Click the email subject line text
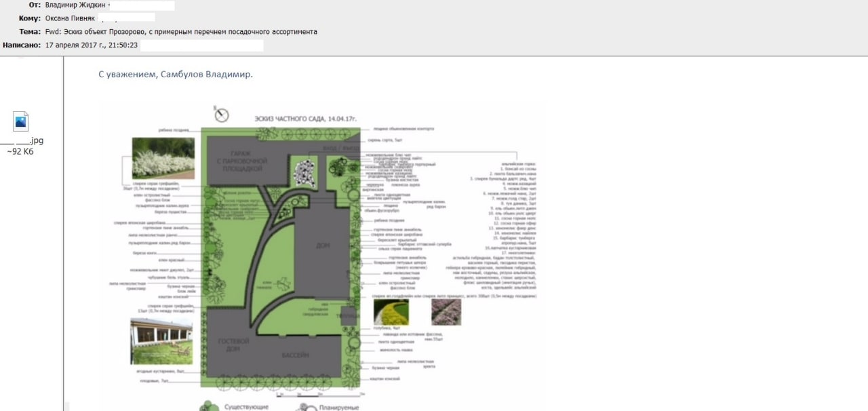The height and width of the screenshot is (411, 868). (181, 32)
